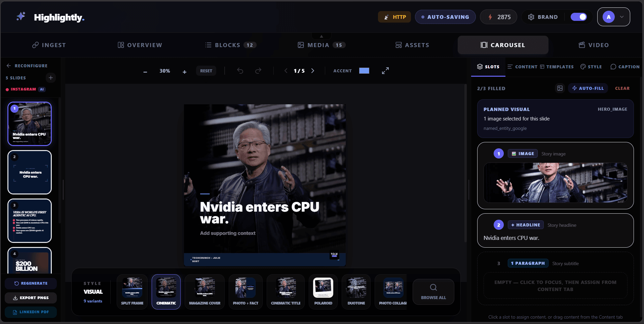Open the Style panel tab
644x324 pixels.
(591, 67)
